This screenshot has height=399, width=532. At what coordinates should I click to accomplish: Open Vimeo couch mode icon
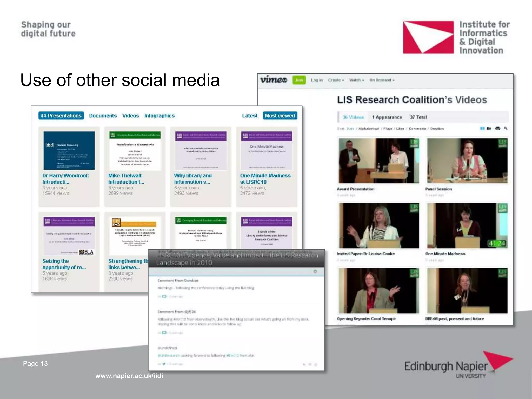(497, 128)
